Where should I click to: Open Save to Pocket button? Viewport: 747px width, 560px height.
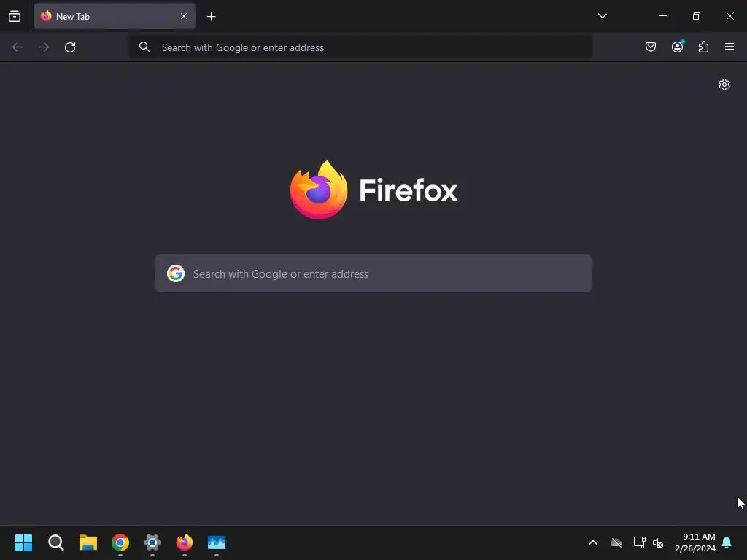(x=650, y=47)
